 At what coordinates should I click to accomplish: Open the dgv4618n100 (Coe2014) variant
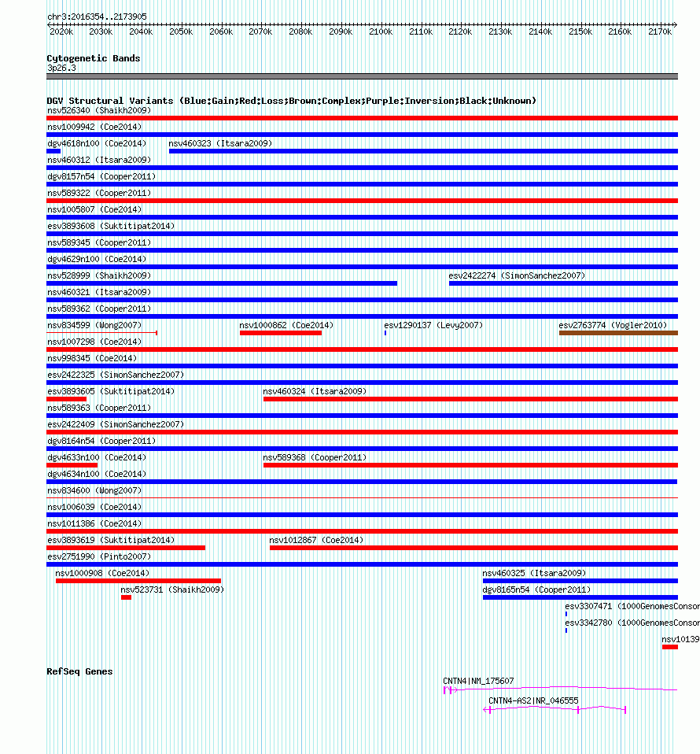click(97, 143)
